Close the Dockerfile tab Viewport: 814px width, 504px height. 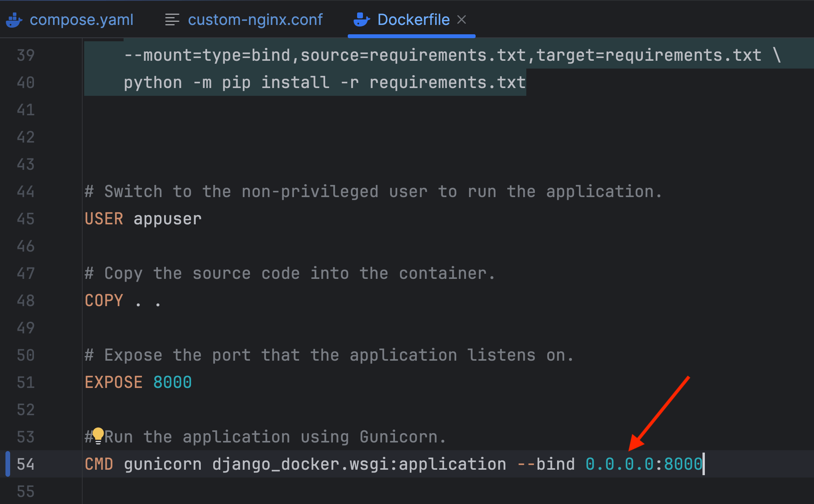tap(462, 19)
